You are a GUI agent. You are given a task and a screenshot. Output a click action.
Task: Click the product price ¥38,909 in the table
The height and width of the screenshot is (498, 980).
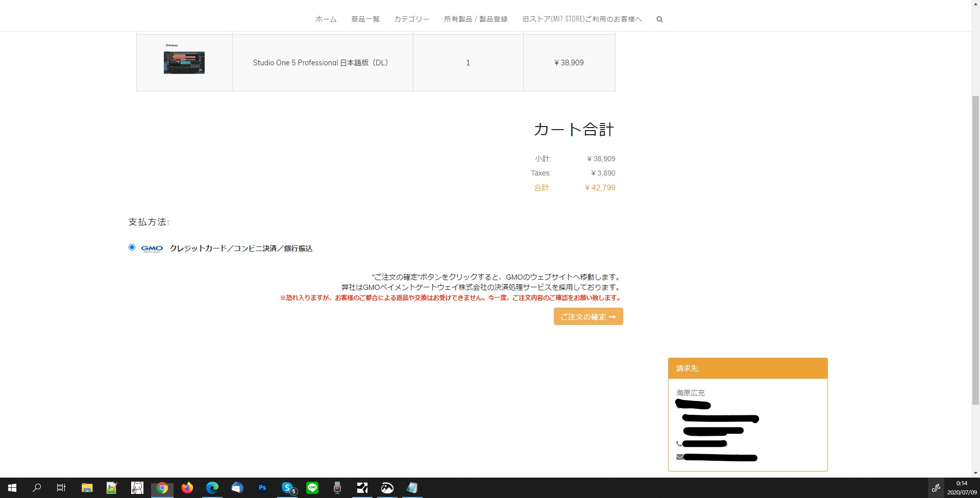(569, 63)
